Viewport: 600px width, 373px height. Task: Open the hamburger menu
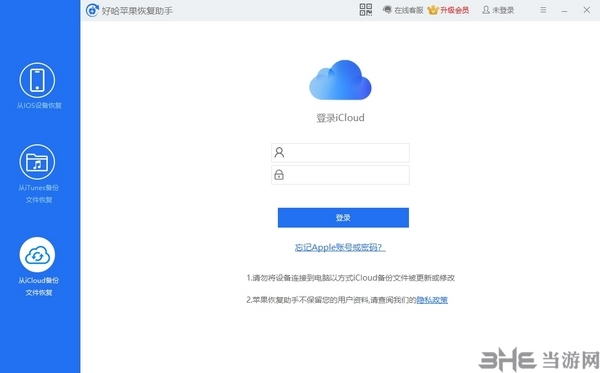[x=543, y=10]
